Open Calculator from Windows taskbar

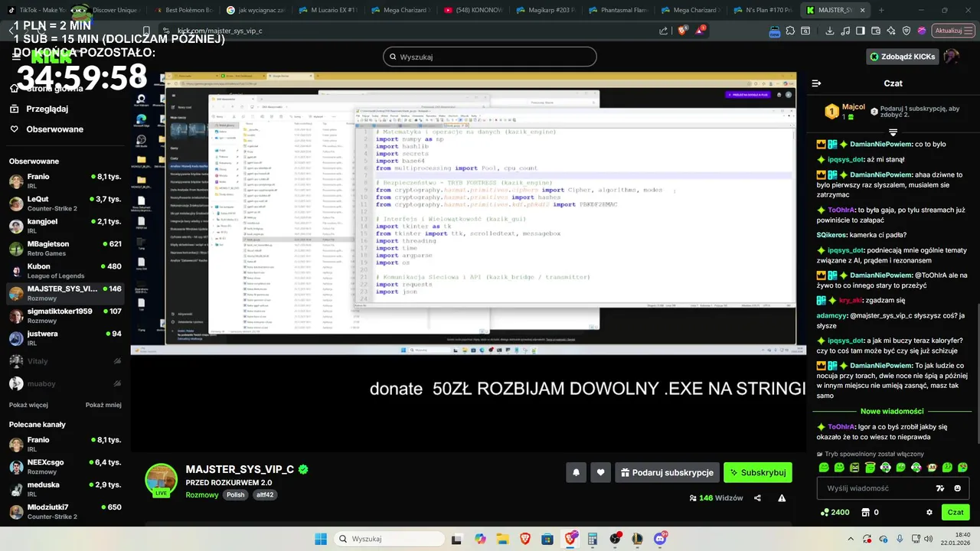point(592,539)
